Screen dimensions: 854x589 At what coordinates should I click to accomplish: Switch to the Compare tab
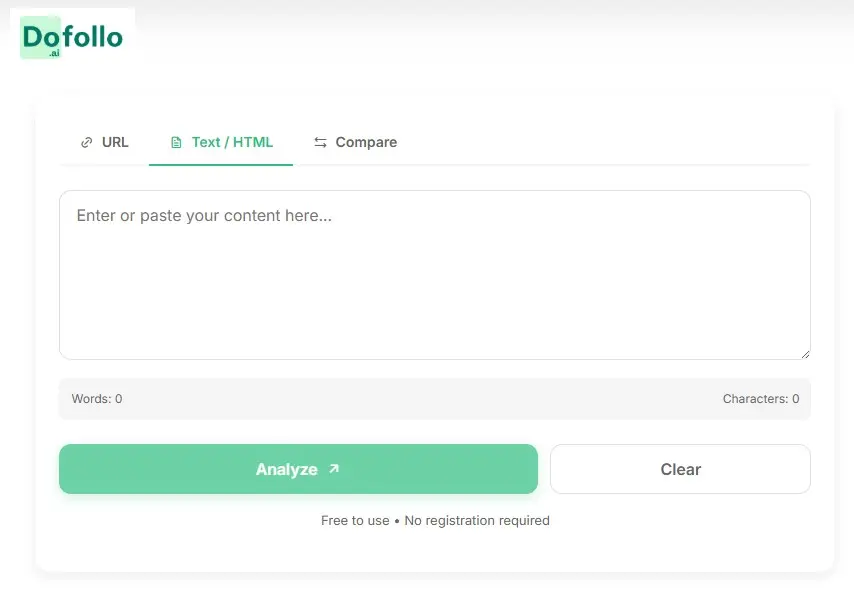pos(355,142)
